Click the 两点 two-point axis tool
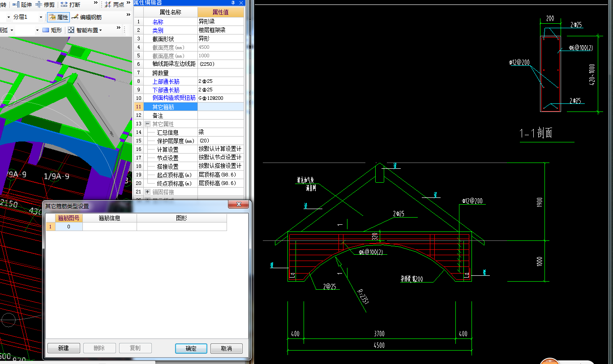 pos(114,4)
